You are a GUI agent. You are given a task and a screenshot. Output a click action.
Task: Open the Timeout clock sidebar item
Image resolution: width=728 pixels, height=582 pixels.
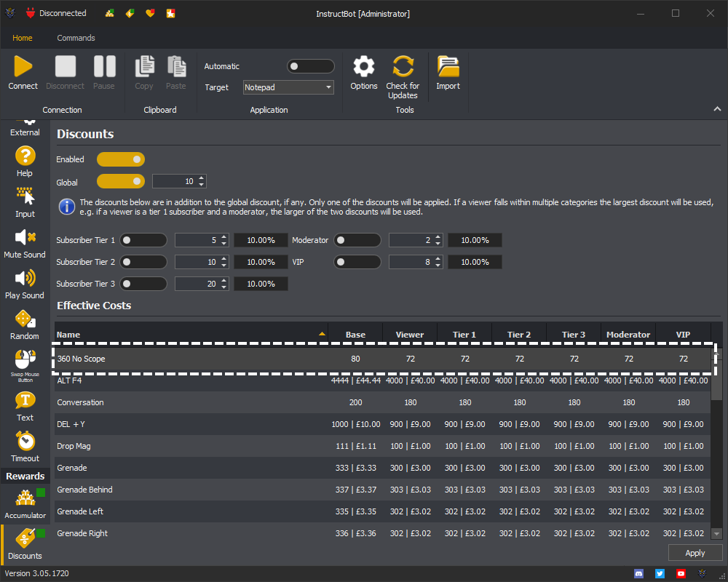25,447
